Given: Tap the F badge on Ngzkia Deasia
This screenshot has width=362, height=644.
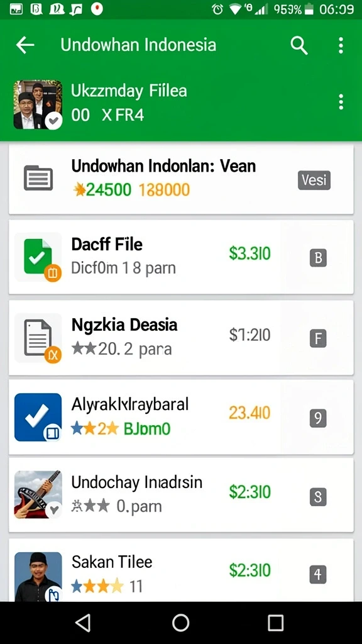Looking at the screenshot, I should coord(318,339).
